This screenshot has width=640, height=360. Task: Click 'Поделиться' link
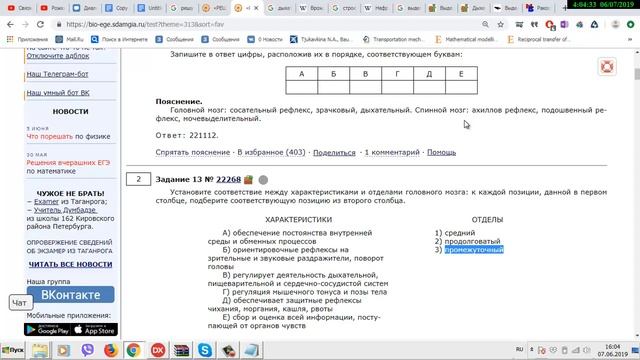click(334, 152)
